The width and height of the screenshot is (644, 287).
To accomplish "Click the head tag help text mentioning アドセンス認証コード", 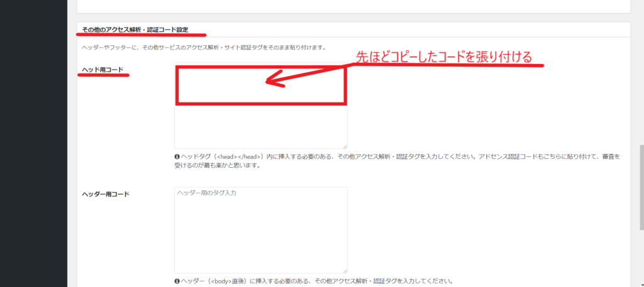I will click(x=396, y=161).
